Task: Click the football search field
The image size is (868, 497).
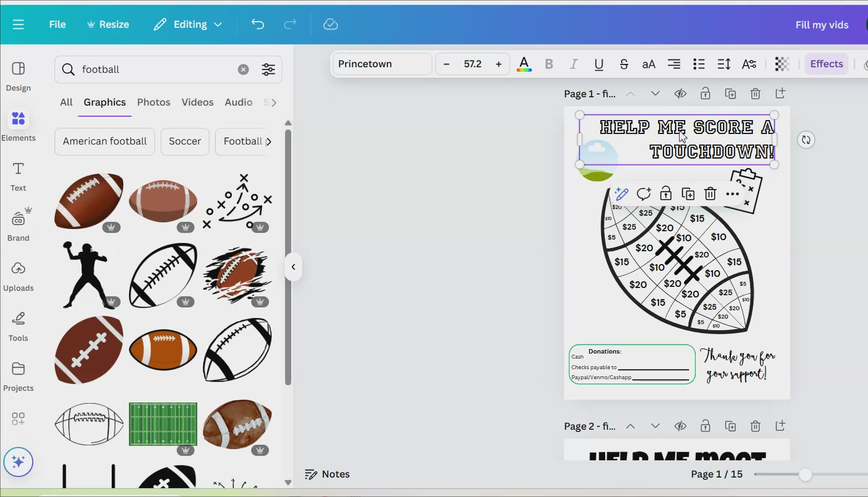Action: pyautogui.click(x=157, y=69)
